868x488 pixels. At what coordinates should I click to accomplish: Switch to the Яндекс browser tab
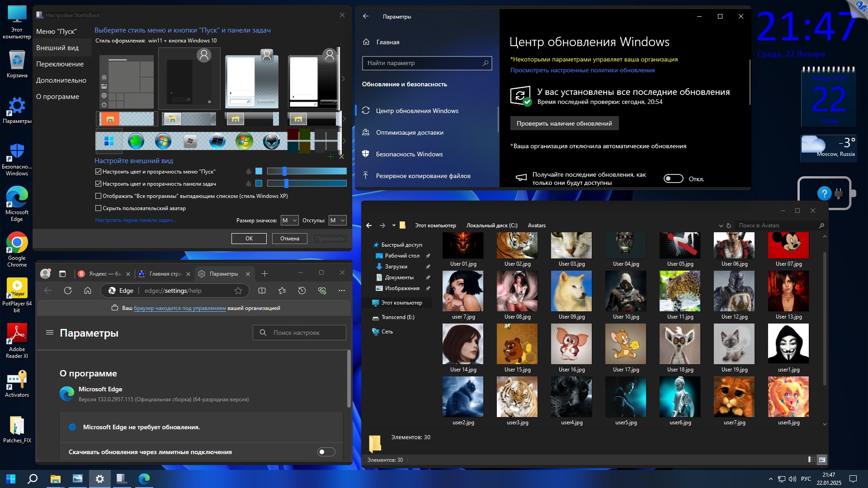coord(102,274)
